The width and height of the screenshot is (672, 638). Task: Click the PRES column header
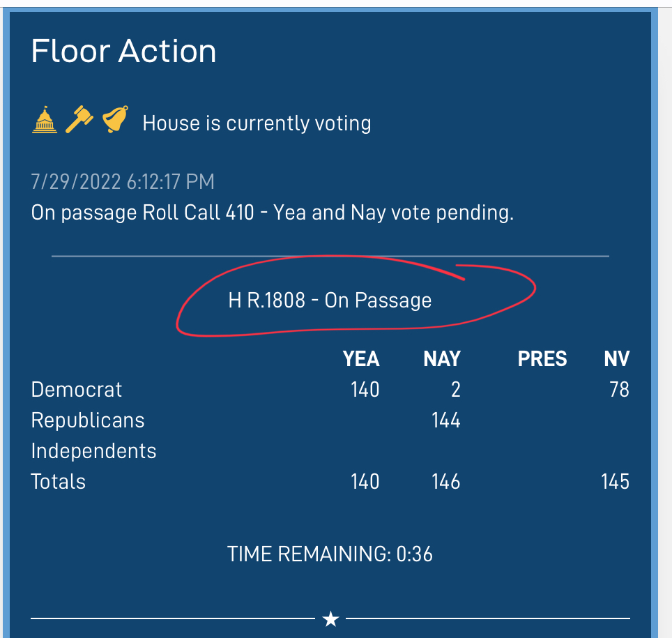(x=542, y=359)
